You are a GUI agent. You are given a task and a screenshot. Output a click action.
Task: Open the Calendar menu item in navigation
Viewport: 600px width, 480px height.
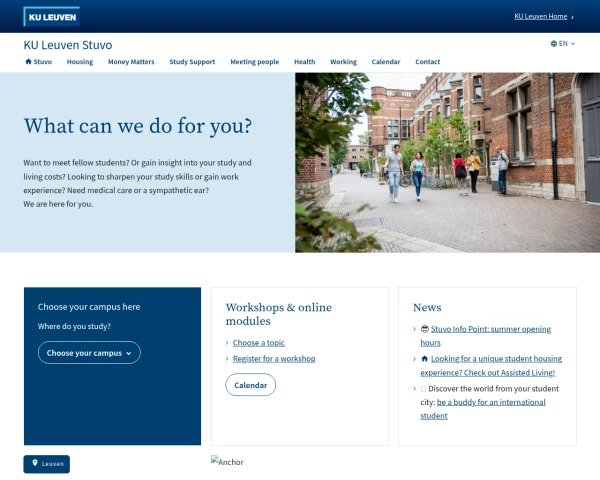point(386,62)
